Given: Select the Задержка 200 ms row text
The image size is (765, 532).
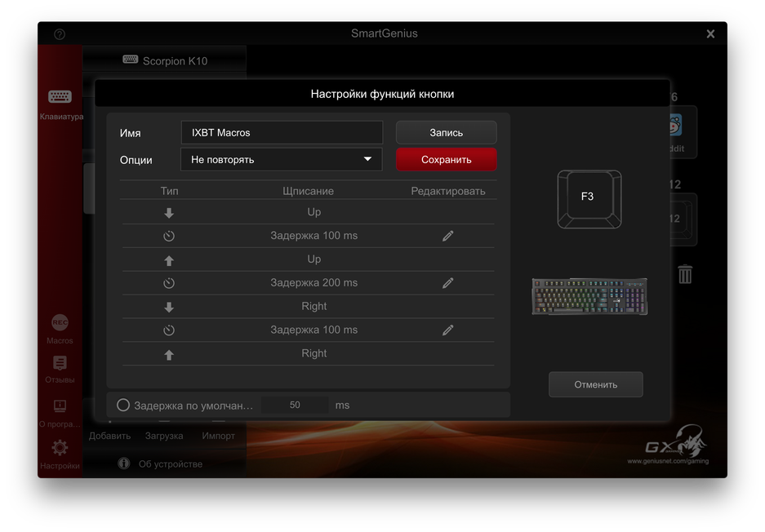Looking at the screenshot, I should (314, 283).
